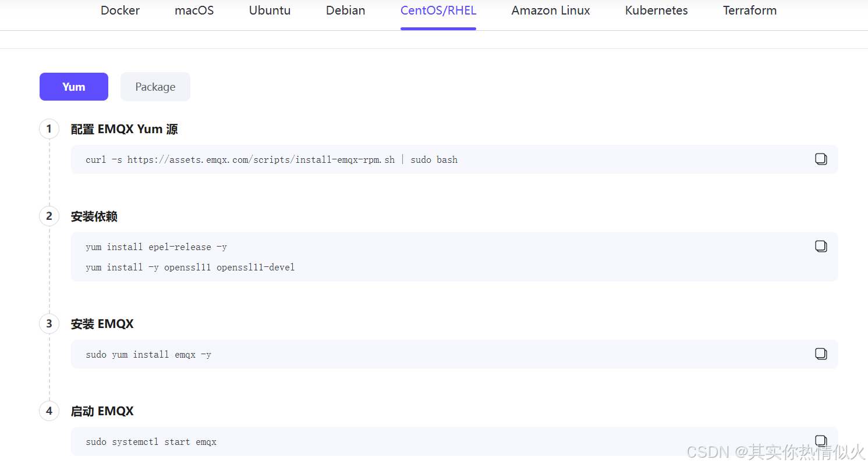The width and height of the screenshot is (868, 467).
Task: Copy the sudo yum install emqx command
Action: [x=821, y=354]
